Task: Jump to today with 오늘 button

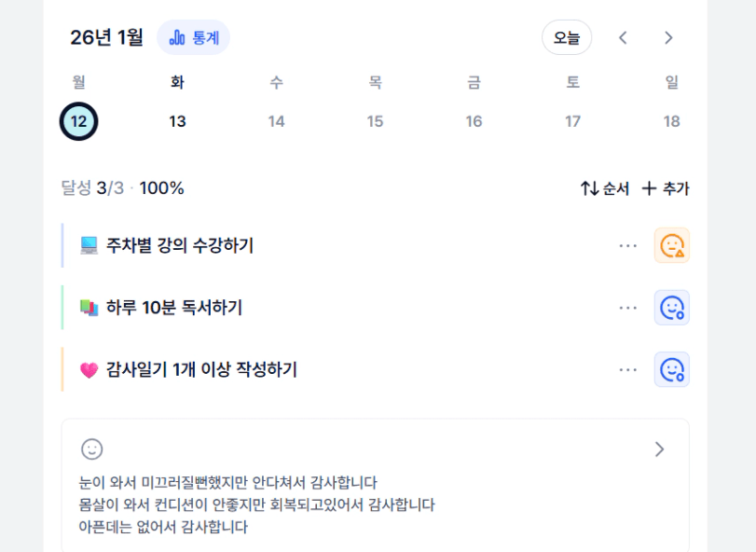Action: [x=567, y=38]
